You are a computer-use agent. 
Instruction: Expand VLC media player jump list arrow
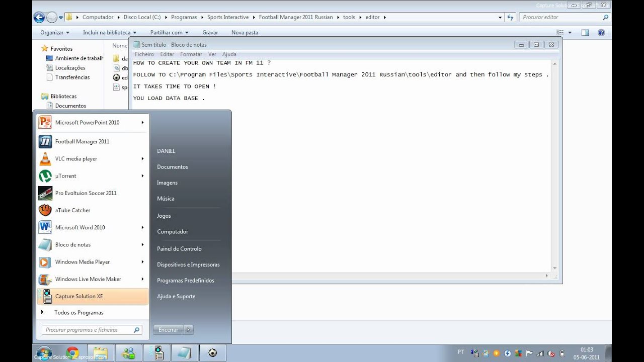click(142, 159)
